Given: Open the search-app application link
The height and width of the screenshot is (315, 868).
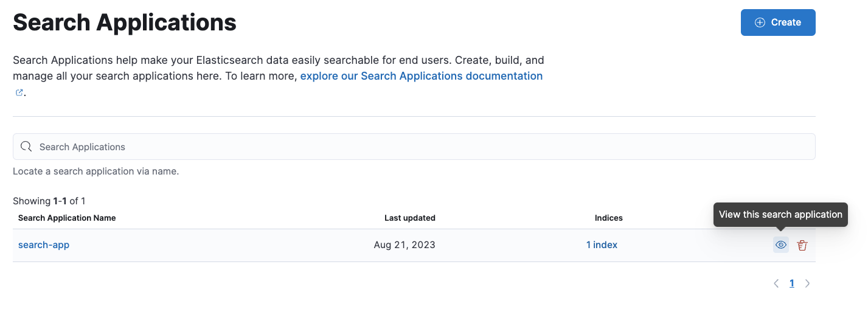Looking at the screenshot, I should point(44,245).
